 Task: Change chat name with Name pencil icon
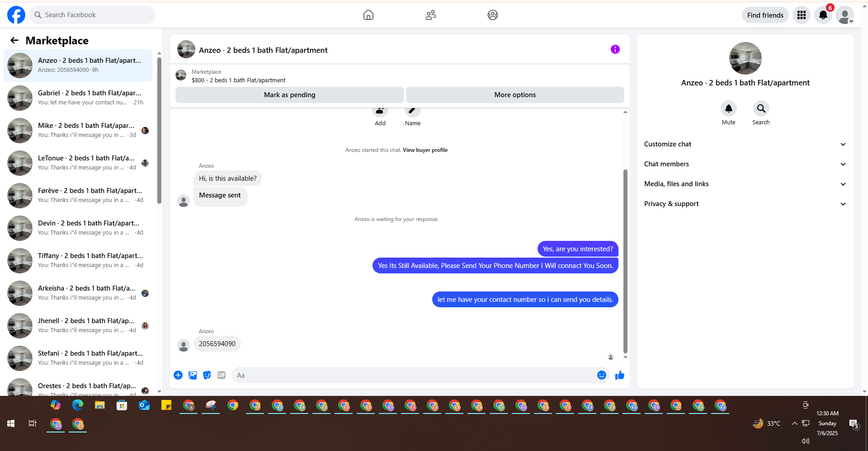(x=412, y=111)
